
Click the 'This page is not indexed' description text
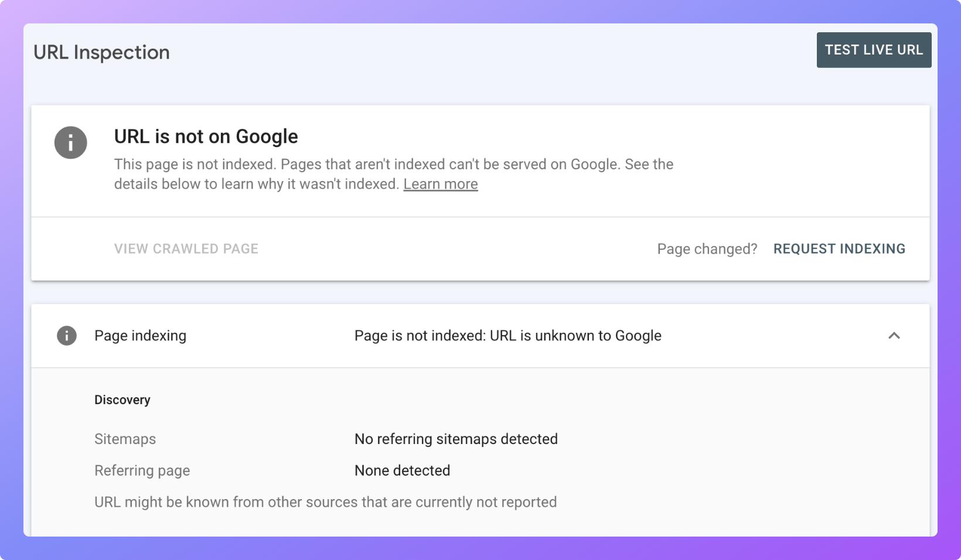(393, 164)
